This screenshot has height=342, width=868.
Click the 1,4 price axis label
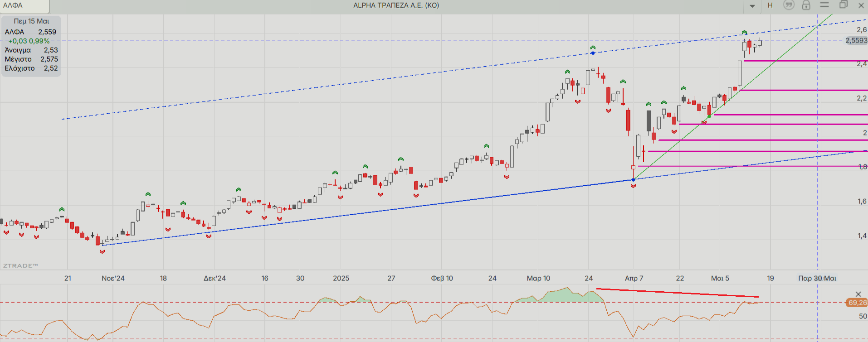[x=862, y=236]
